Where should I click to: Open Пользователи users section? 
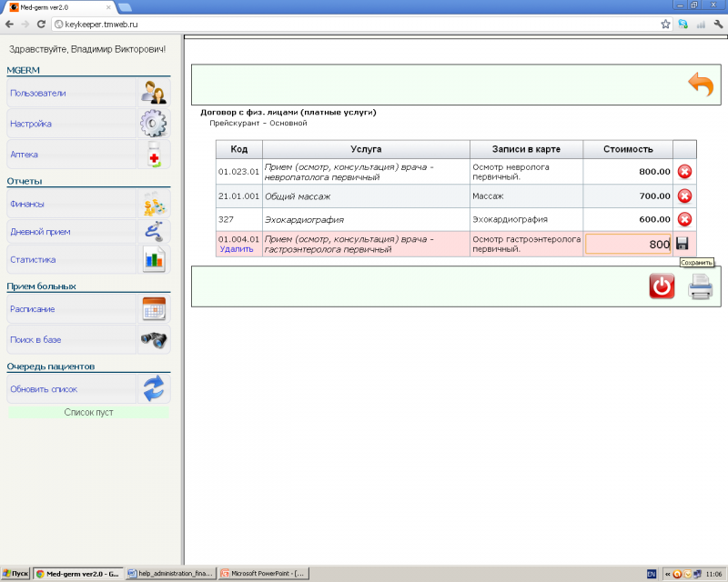pos(71,93)
